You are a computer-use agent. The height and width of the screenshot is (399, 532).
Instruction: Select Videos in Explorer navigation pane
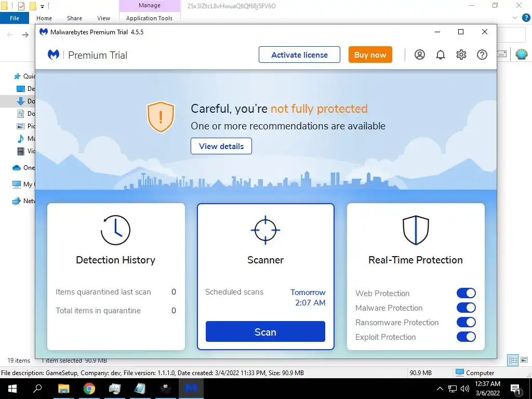[x=26, y=151]
